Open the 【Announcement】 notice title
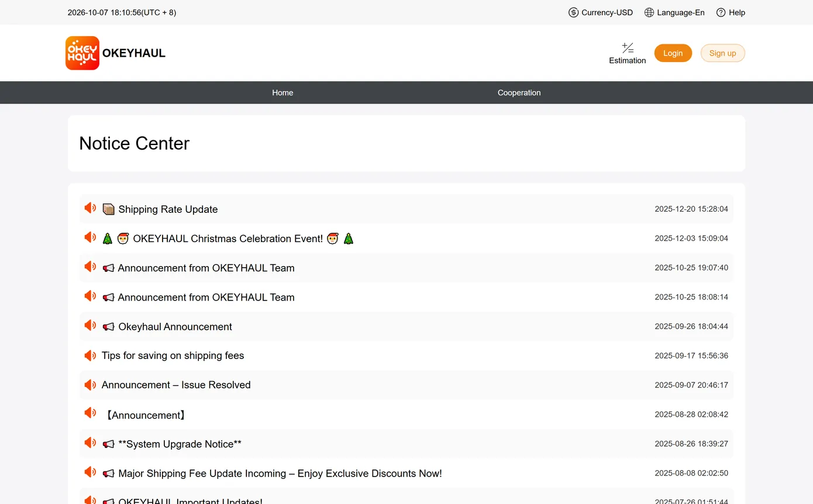This screenshot has width=813, height=504. 146,415
